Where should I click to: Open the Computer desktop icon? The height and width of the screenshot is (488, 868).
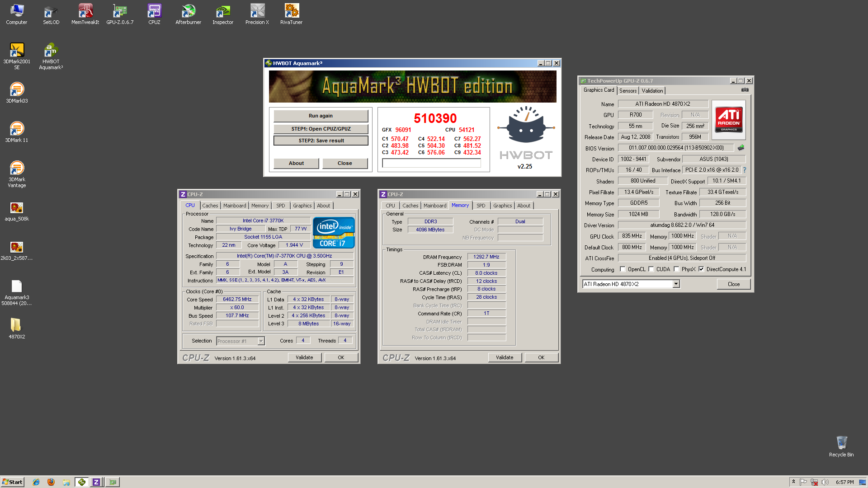pyautogui.click(x=17, y=14)
